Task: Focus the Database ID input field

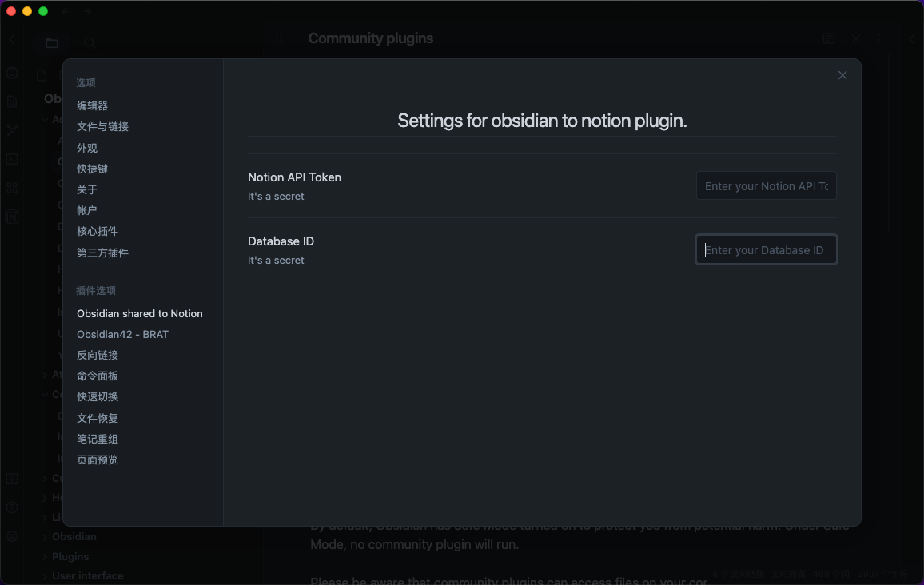Action: click(x=766, y=250)
